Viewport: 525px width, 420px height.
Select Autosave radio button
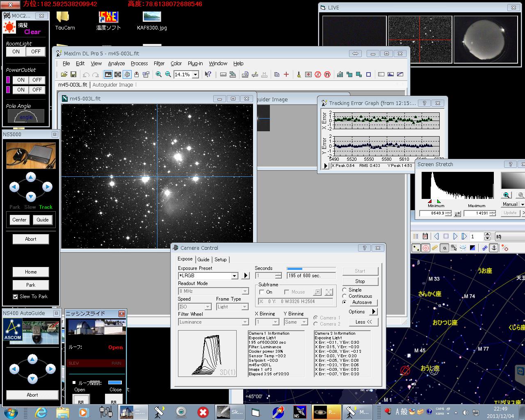click(344, 302)
